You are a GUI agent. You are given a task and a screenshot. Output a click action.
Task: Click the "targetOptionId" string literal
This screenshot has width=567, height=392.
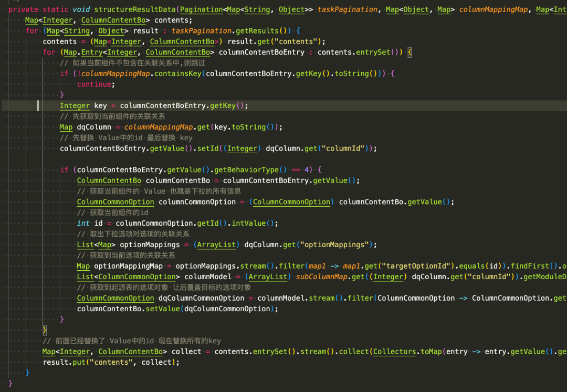coord(416,266)
